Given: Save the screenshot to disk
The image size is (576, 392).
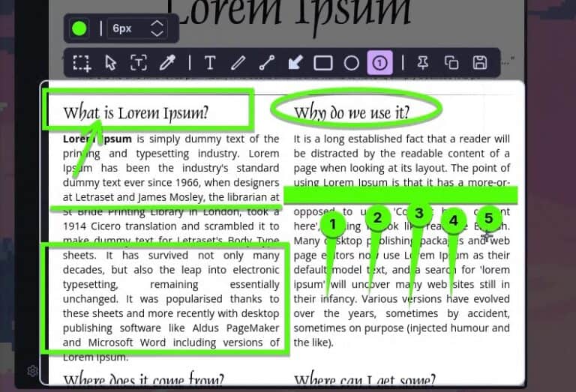Looking at the screenshot, I should point(480,63).
